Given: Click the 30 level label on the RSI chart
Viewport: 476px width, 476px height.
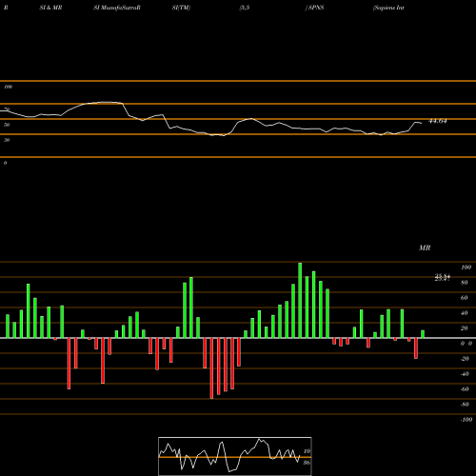Looking at the screenshot, I should point(7,140).
